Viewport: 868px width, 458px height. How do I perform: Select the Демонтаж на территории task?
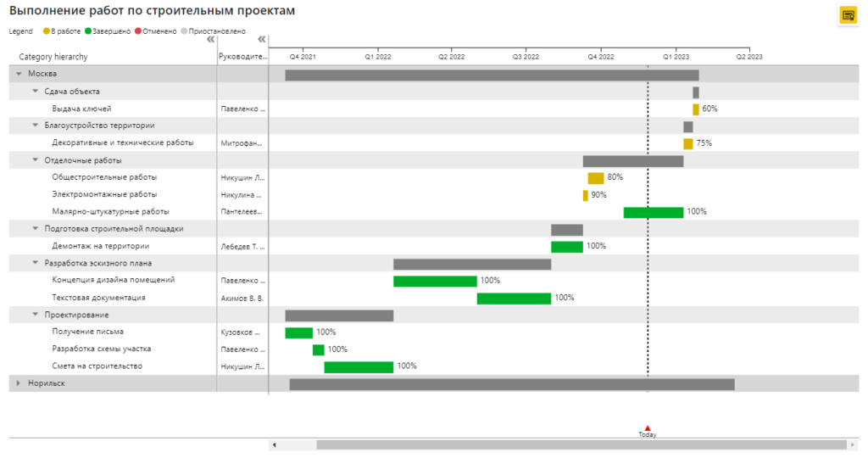[100, 246]
